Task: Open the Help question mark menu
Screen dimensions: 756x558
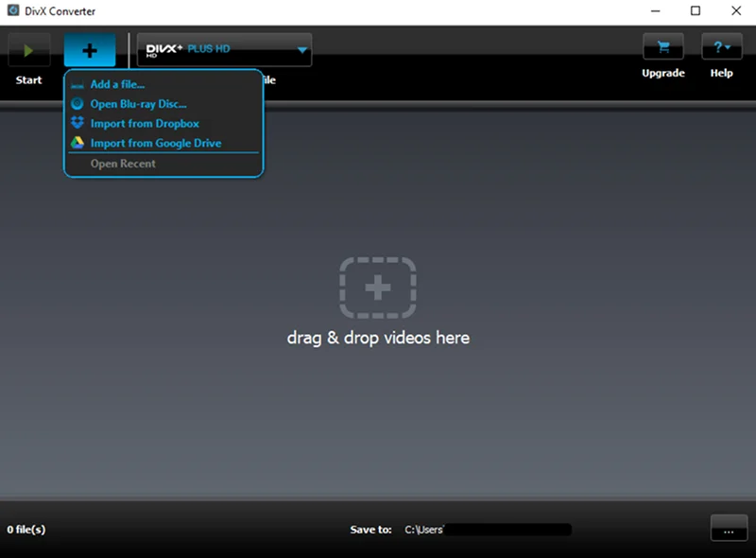Action: pyautogui.click(x=722, y=47)
